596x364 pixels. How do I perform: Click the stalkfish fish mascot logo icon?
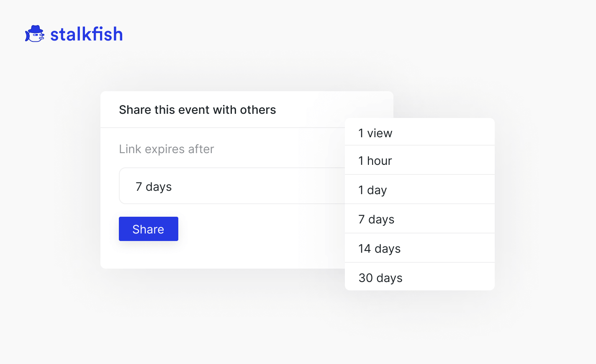click(35, 34)
